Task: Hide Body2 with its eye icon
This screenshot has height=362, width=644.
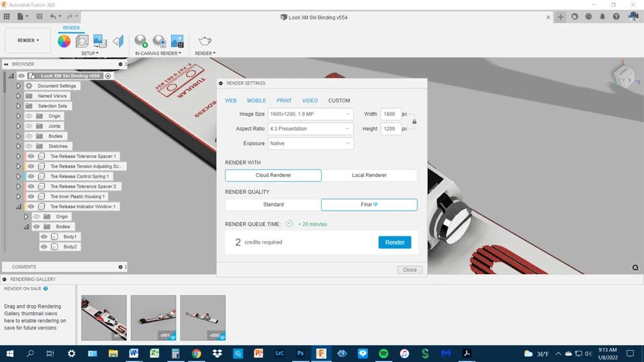Action: (x=44, y=246)
